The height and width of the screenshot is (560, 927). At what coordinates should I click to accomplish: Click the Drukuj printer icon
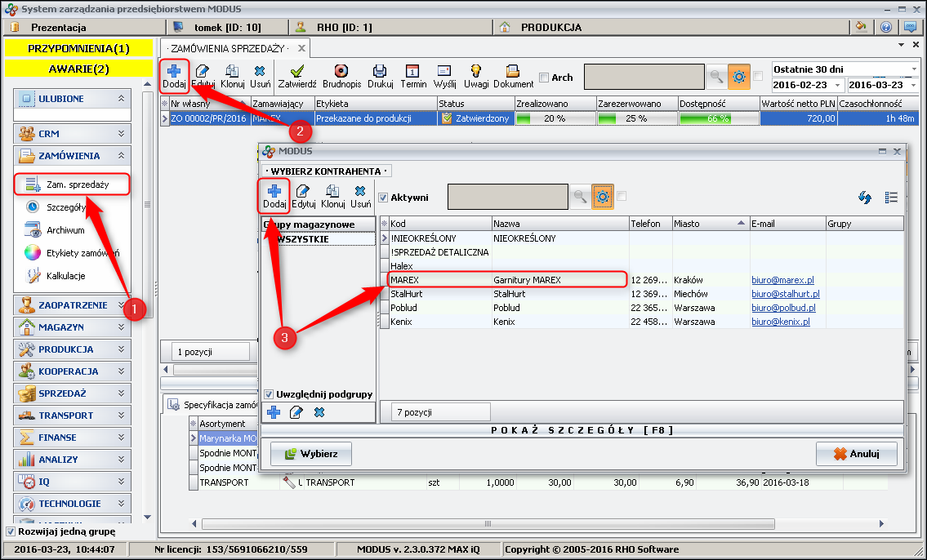tap(380, 76)
